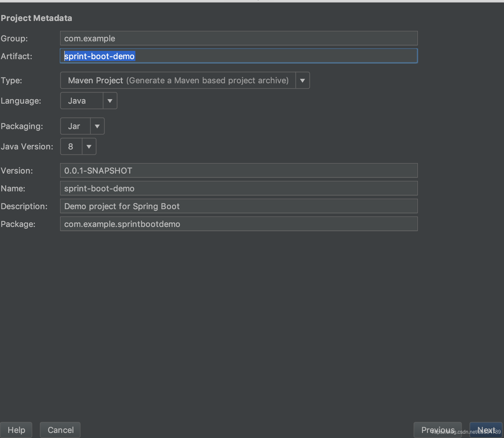Click the Artifact input field
The image size is (504, 438).
[x=239, y=56]
